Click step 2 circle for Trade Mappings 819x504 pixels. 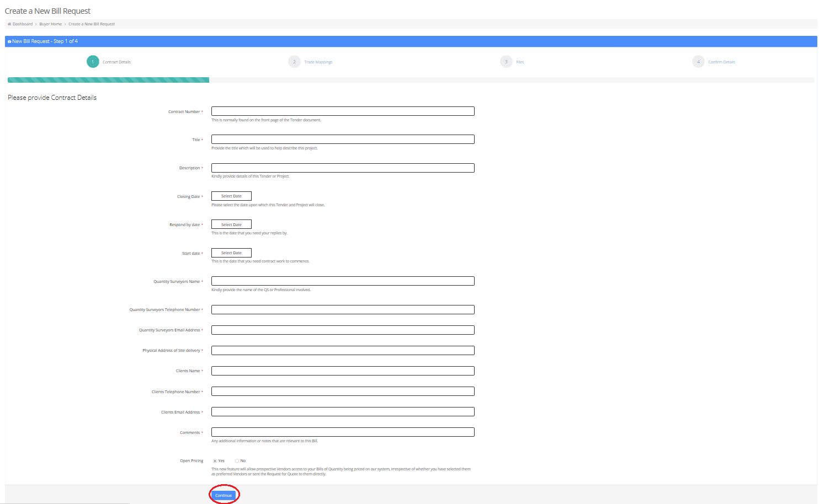[x=294, y=62]
